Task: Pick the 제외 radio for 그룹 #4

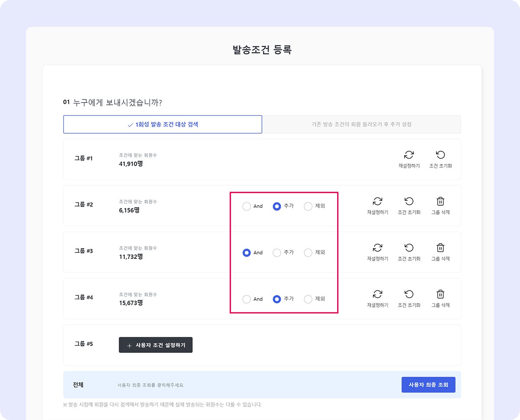Action: click(308, 299)
